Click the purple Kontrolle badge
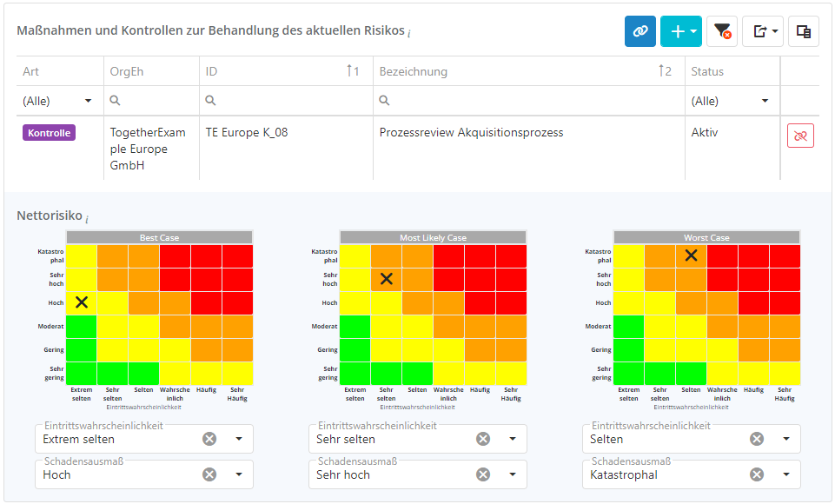The width and height of the screenshot is (835, 504). tap(50, 133)
